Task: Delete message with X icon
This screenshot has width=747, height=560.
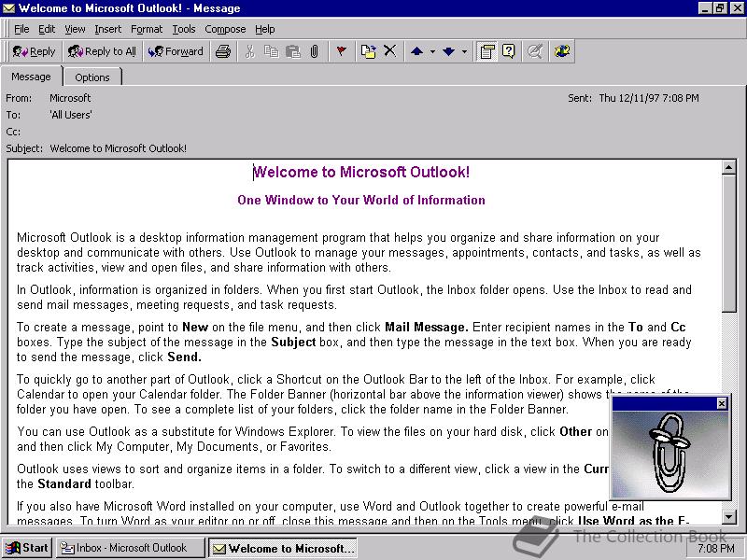Action: click(389, 51)
